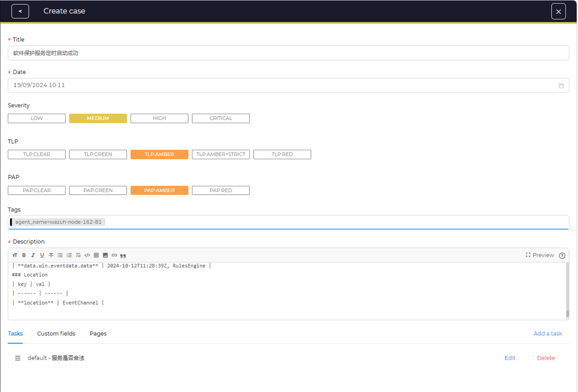Viewport: 578px width, 392px height.
Task: Insert an image into the description
Action: tap(105, 255)
